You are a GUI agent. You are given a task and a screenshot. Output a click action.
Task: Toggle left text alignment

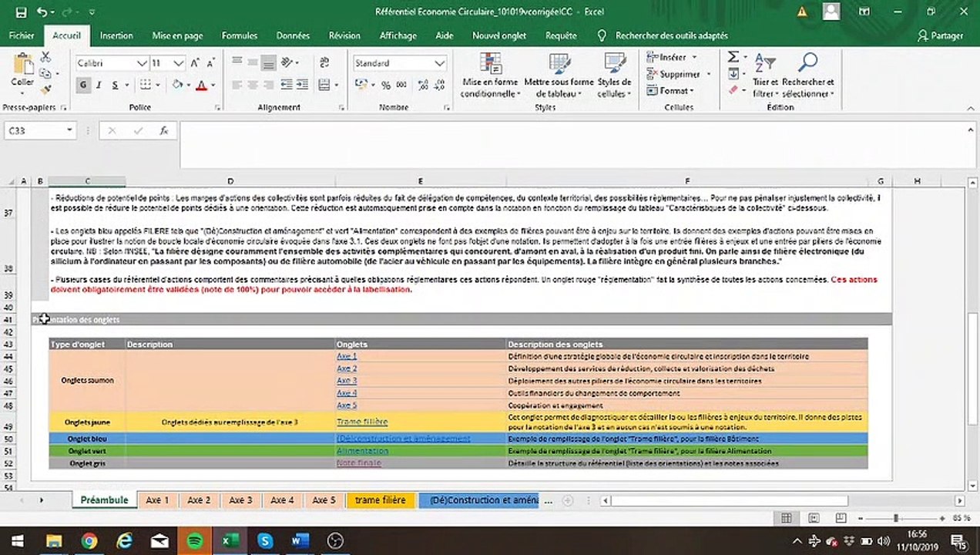tap(237, 85)
